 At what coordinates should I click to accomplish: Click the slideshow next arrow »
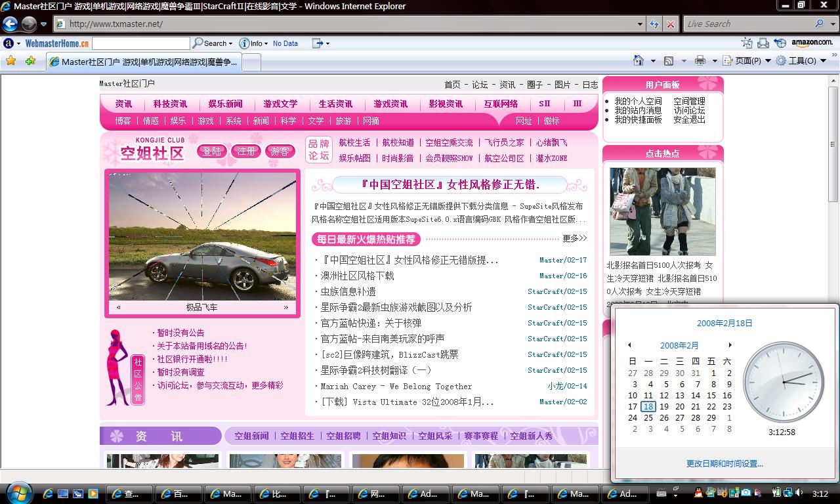click(x=285, y=307)
